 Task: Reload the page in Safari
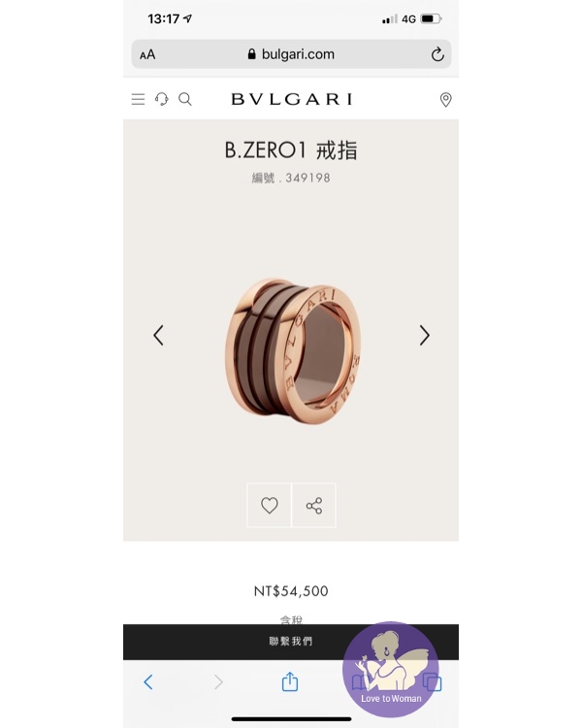coord(437,54)
